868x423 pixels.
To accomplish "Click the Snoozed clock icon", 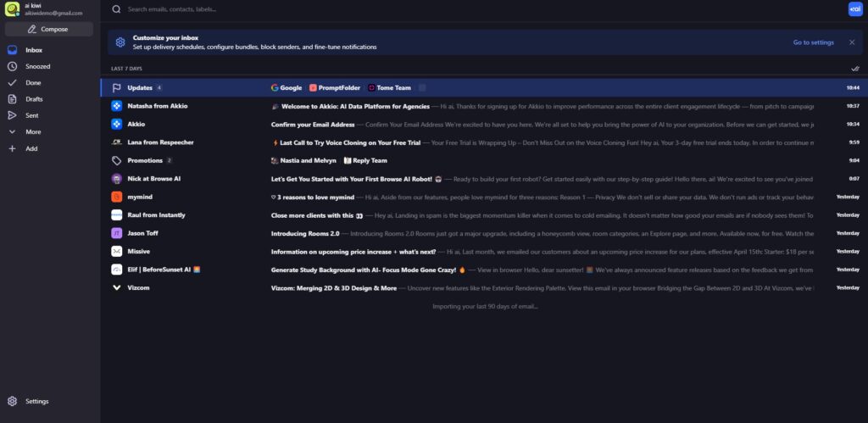I will (x=12, y=66).
